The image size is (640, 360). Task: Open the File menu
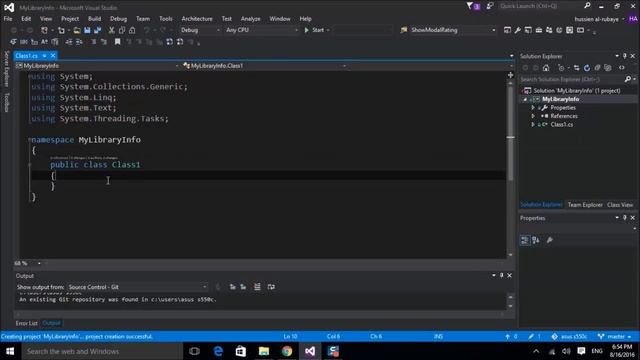point(8,19)
